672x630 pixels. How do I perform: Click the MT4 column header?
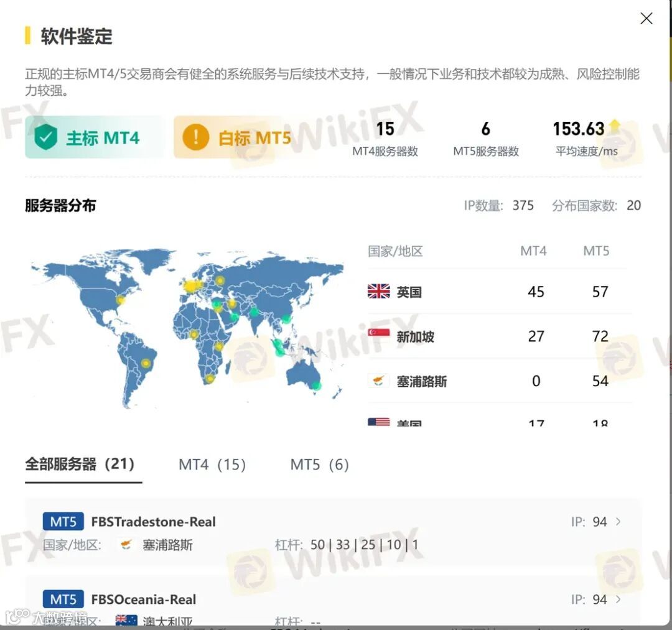pos(533,251)
